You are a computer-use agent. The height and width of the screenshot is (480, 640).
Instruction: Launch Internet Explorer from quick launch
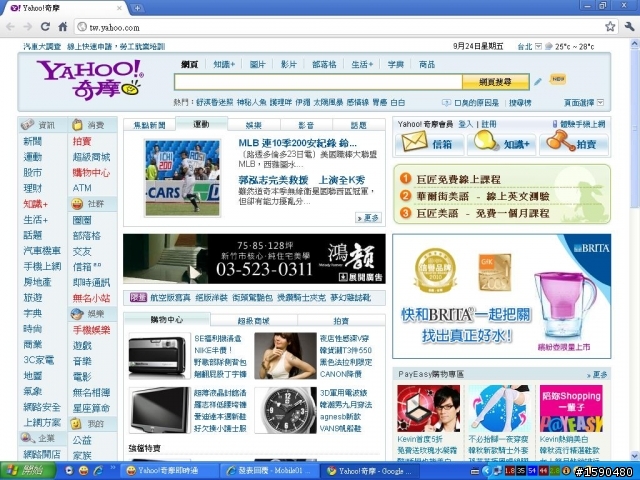98,471
